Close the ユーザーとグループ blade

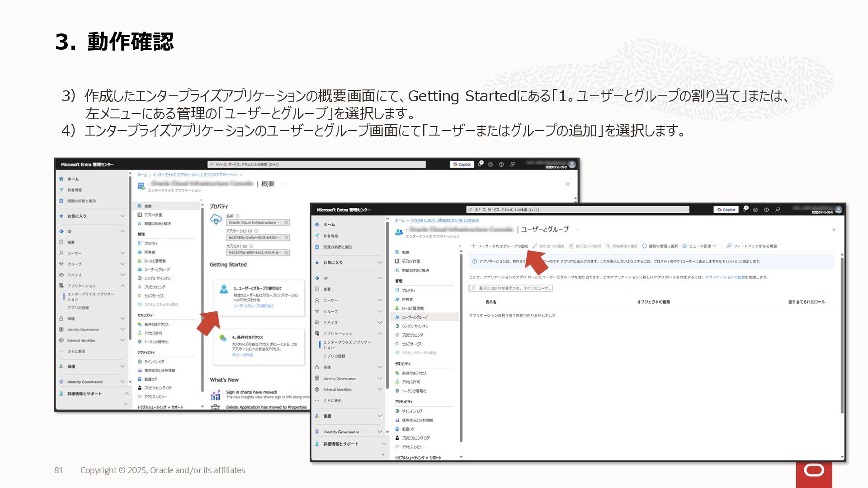834,230
